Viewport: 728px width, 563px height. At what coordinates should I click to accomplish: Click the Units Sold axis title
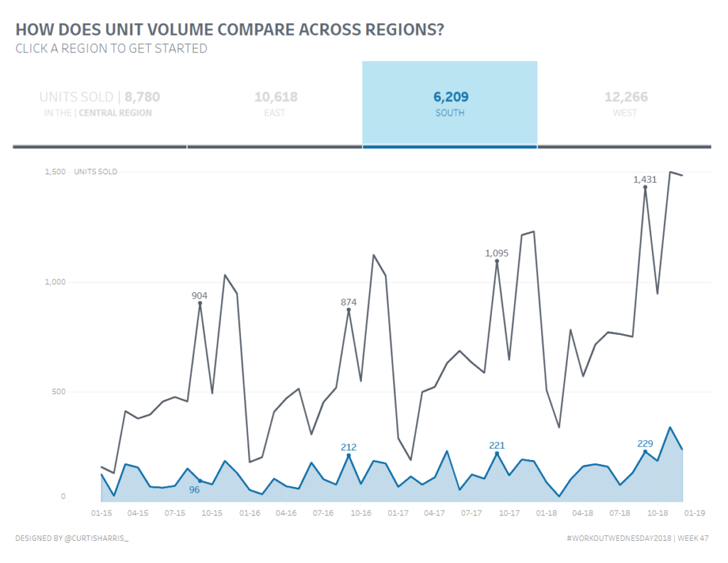95,172
